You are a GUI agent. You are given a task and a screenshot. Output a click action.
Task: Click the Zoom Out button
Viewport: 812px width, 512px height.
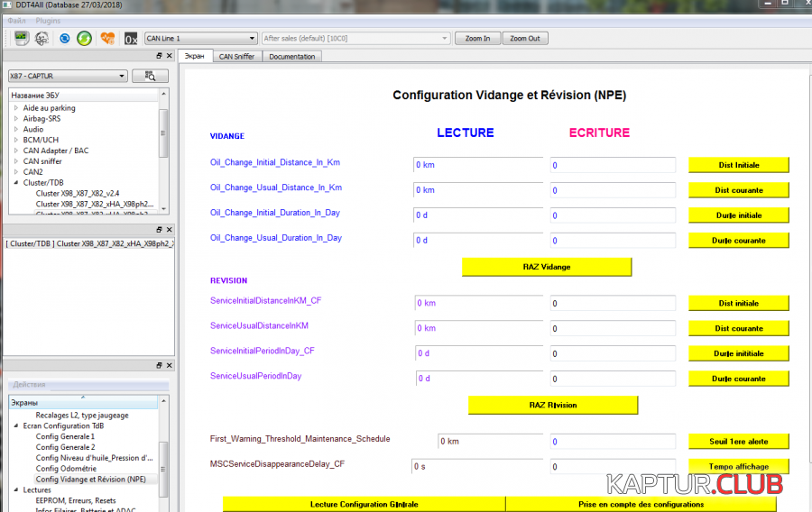pos(524,38)
